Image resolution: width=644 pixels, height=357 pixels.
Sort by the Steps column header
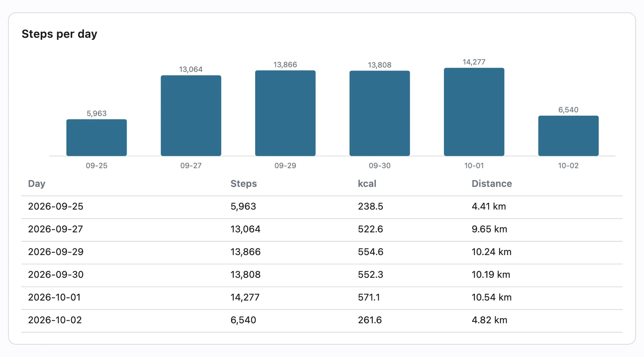(x=244, y=184)
